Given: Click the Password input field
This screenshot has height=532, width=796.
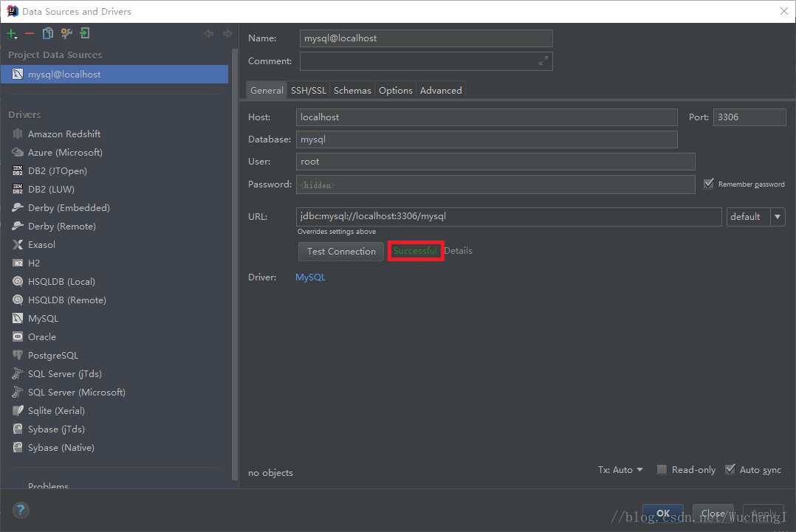Looking at the screenshot, I should pyautogui.click(x=495, y=184).
